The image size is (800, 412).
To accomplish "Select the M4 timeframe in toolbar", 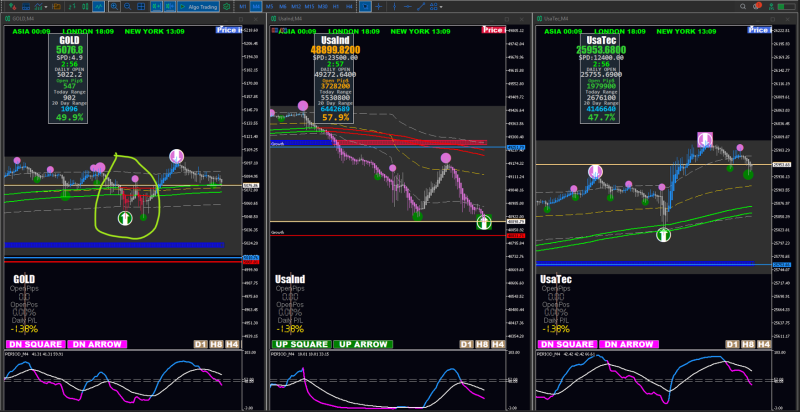I will coord(256,7).
